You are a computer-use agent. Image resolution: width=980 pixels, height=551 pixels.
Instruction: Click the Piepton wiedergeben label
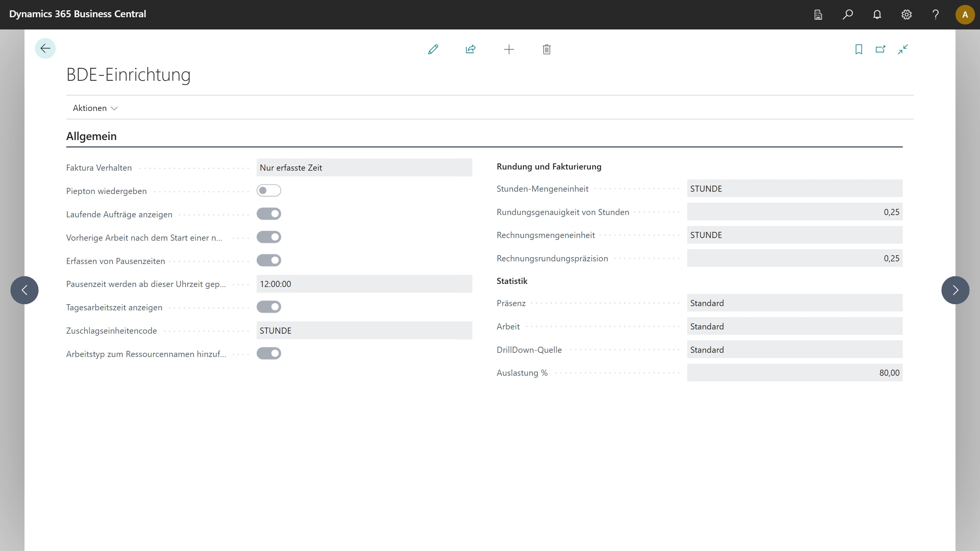(x=106, y=191)
